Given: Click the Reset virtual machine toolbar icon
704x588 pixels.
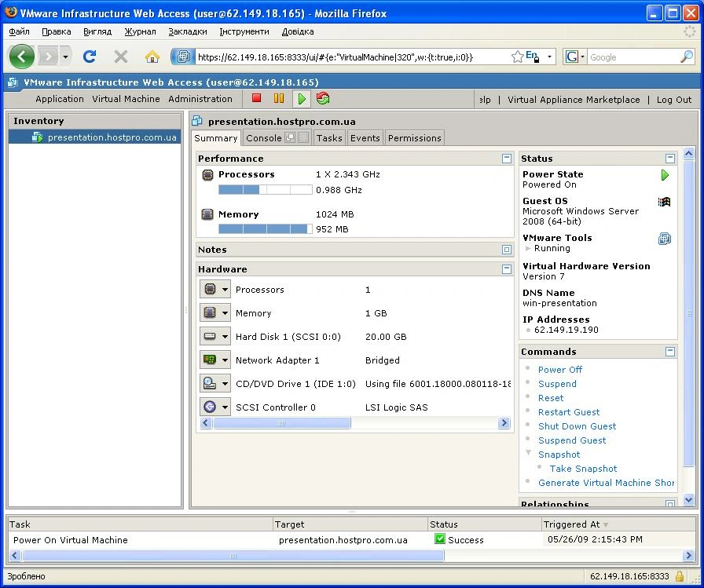Looking at the screenshot, I should 323,98.
